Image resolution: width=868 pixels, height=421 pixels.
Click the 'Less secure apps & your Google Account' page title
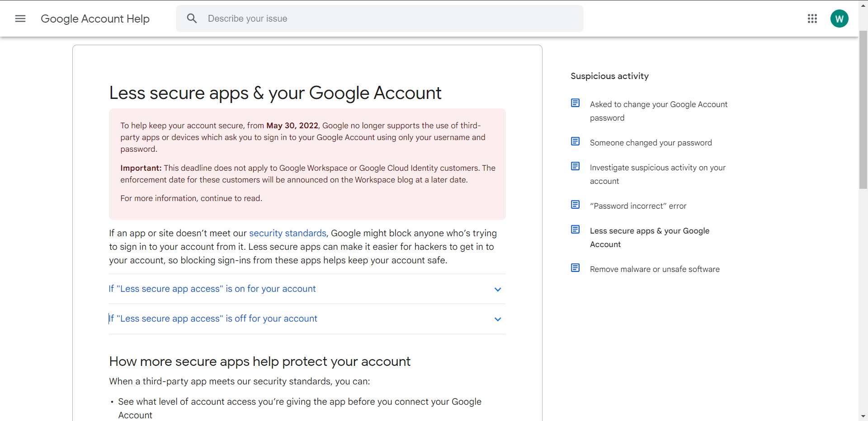coord(275,93)
